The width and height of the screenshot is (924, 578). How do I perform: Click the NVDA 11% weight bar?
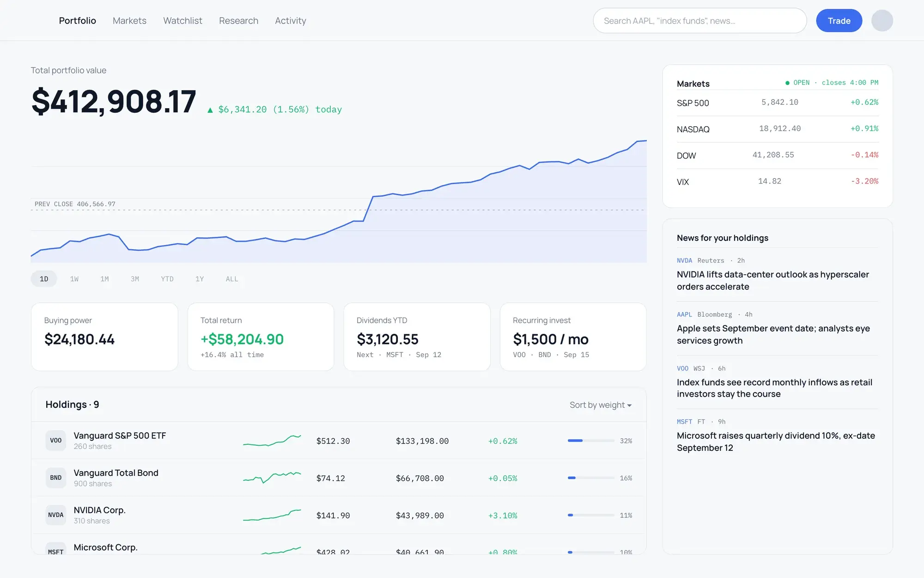tap(591, 515)
